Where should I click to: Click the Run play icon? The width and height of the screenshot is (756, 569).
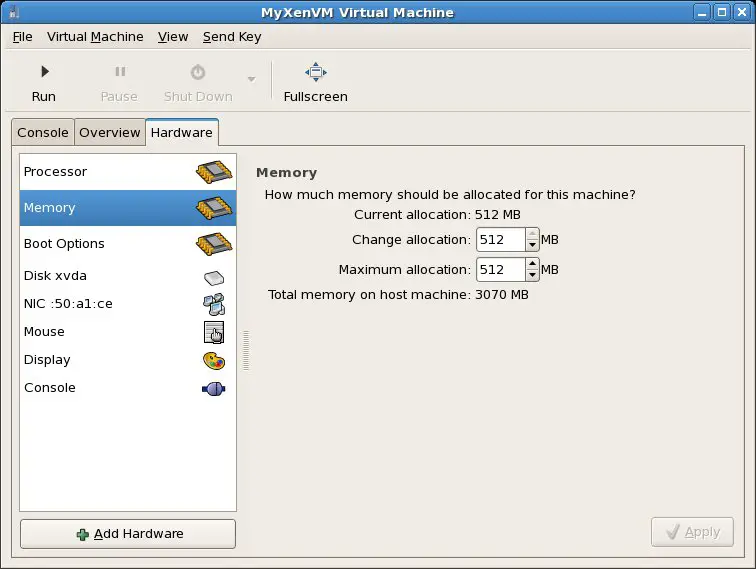coord(45,72)
